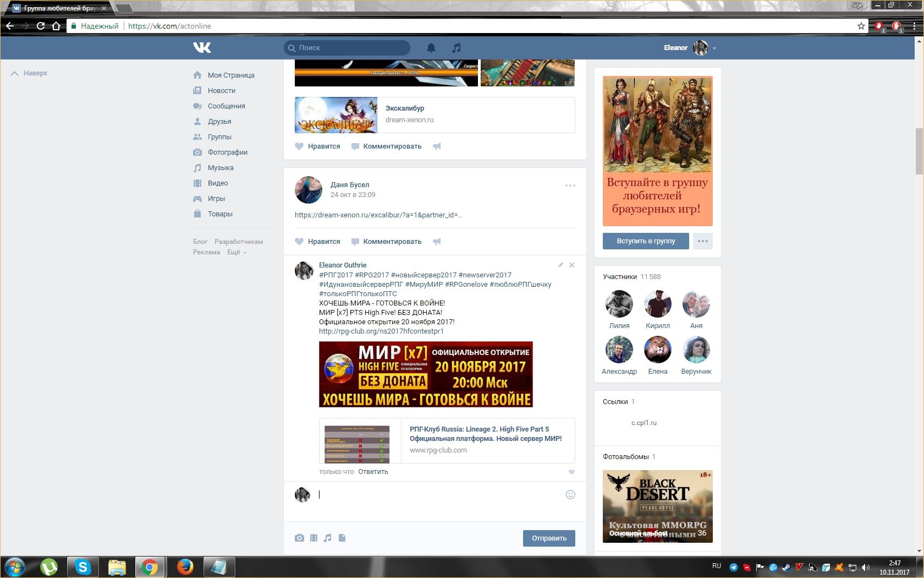
Task: Open the music player note icon
Action: (456, 48)
